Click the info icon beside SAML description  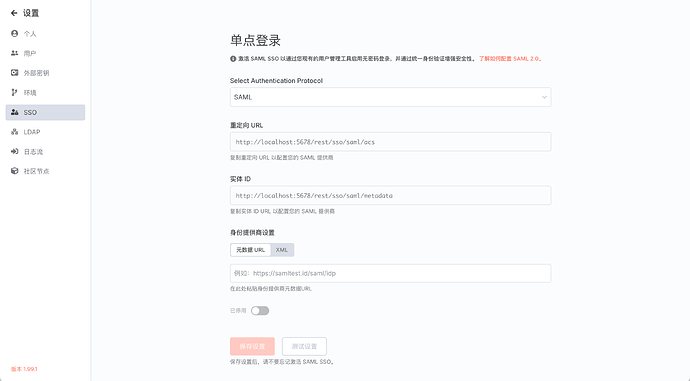click(233, 59)
